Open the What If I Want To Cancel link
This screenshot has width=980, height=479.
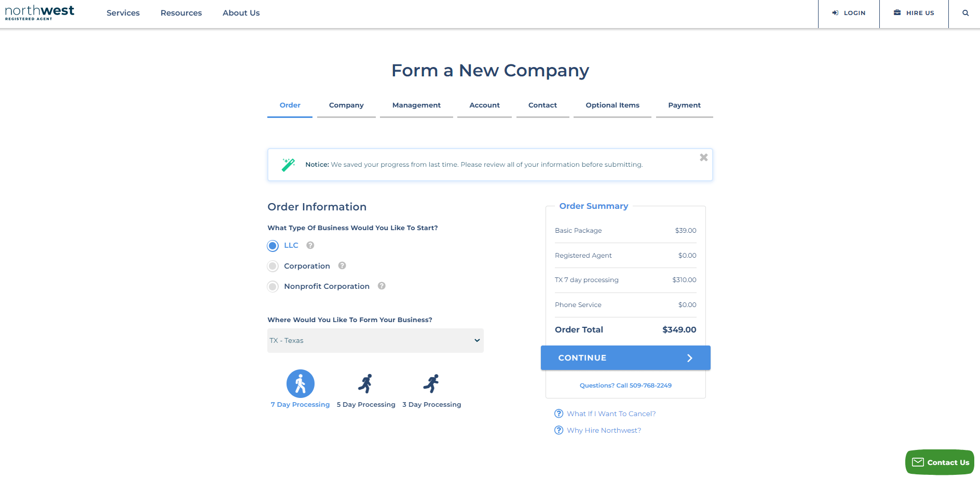(x=611, y=414)
